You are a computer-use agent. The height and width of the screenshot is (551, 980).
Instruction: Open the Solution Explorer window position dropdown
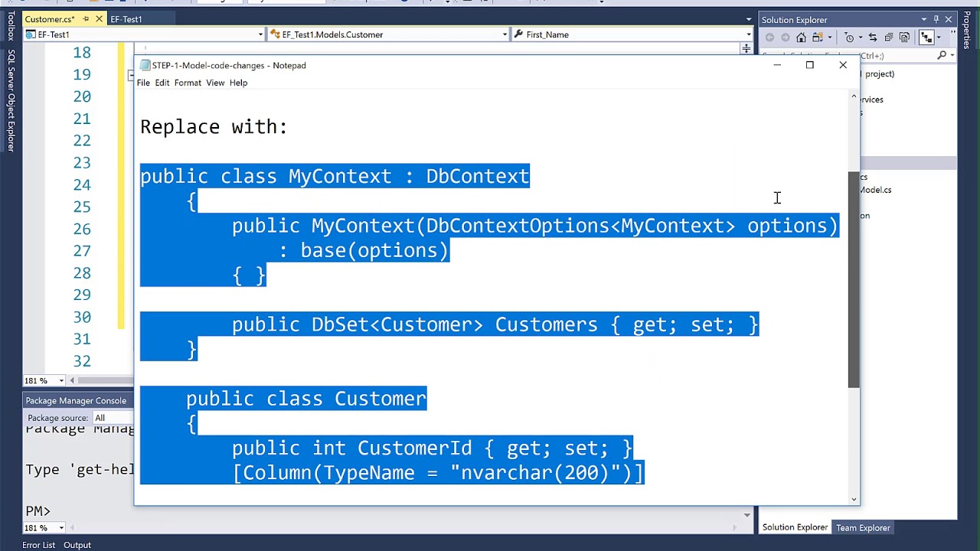tap(924, 19)
